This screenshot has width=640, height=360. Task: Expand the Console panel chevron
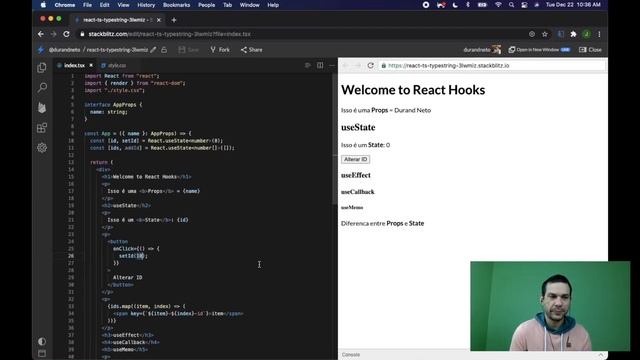pos(601,355)
